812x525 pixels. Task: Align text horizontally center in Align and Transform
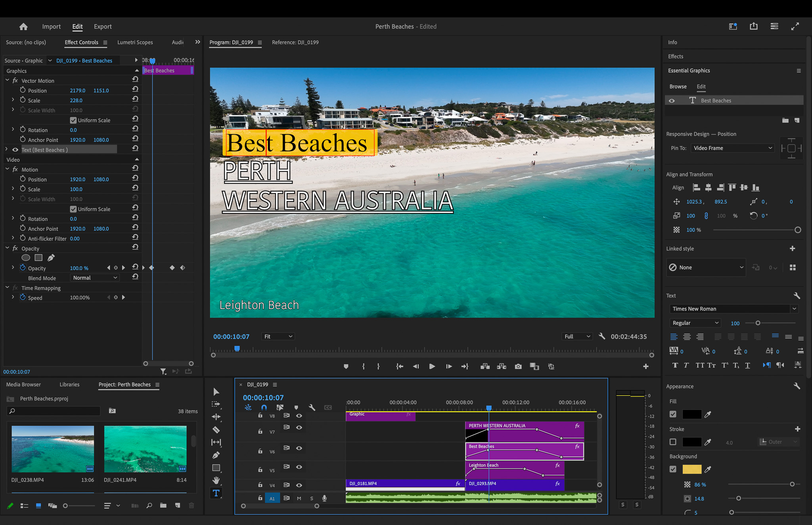tap(709, 188)
